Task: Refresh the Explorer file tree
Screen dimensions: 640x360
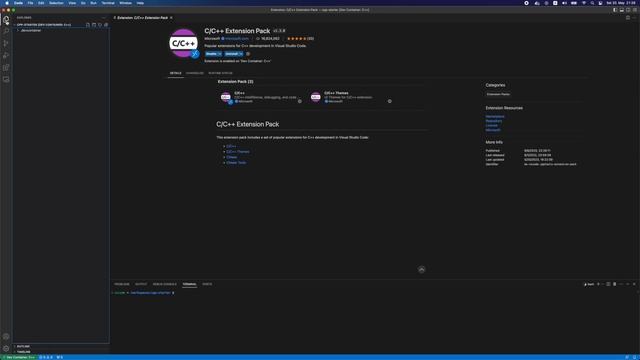Action: coord(100,25)
